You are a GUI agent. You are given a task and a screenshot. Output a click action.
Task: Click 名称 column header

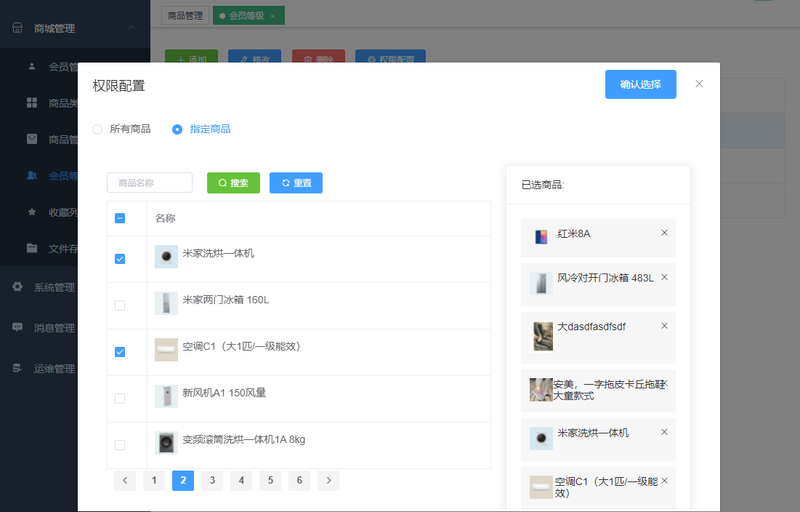[165, 218]
